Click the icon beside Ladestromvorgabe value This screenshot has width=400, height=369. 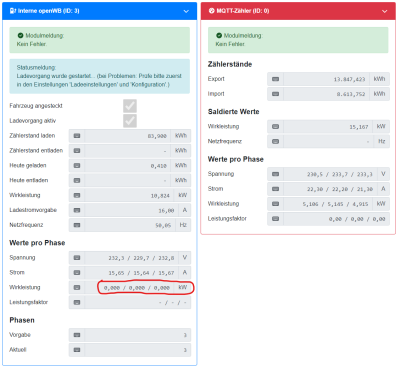coord(77,210)
